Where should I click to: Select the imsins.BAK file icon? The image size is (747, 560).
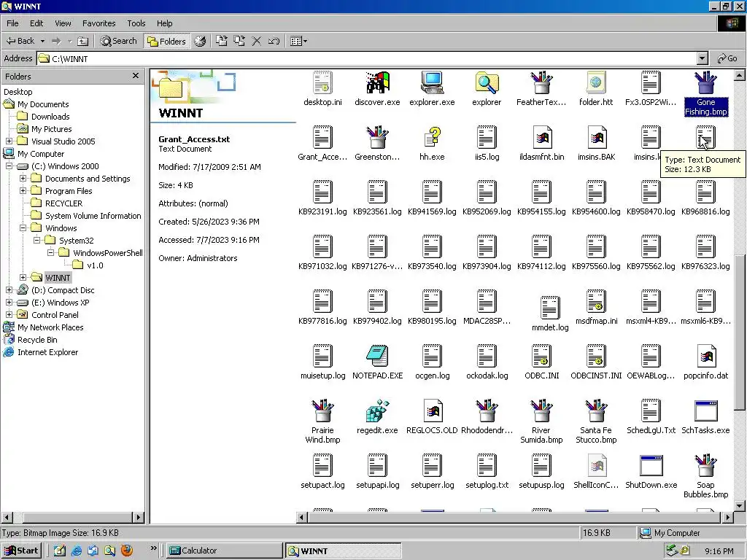(596, 137)
